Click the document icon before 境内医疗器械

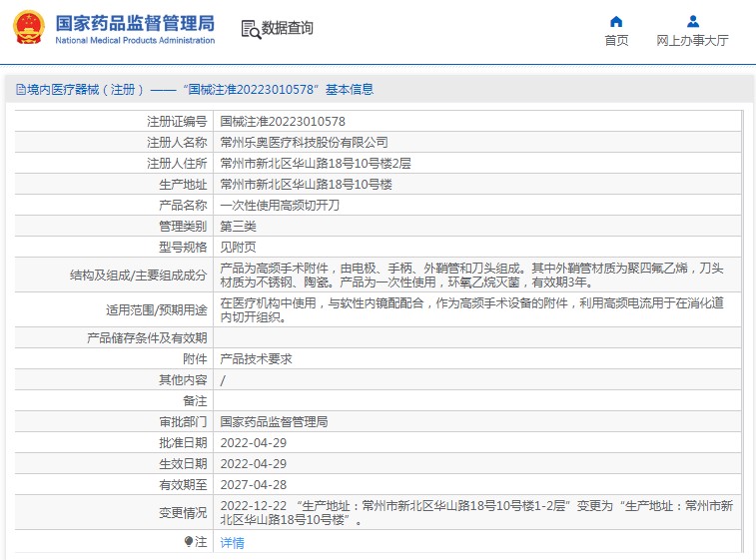(x=20, y=90)
